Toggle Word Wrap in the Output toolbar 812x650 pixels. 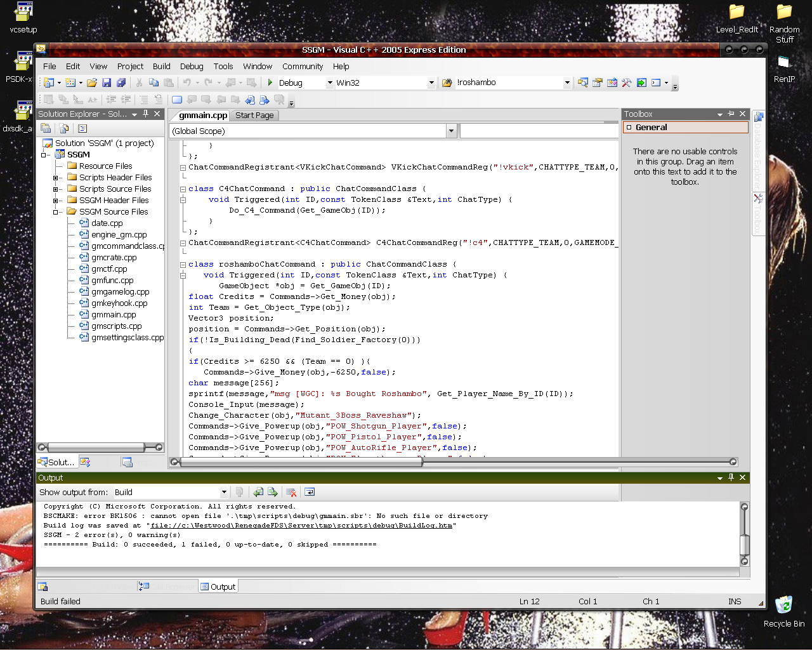(x=310, y=492)
